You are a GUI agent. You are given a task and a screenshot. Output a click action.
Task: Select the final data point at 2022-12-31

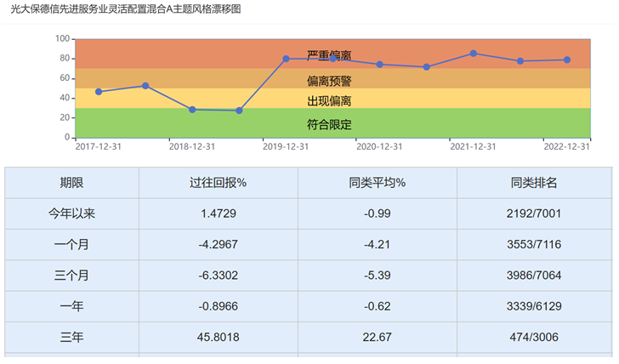(x=567, y=60)
